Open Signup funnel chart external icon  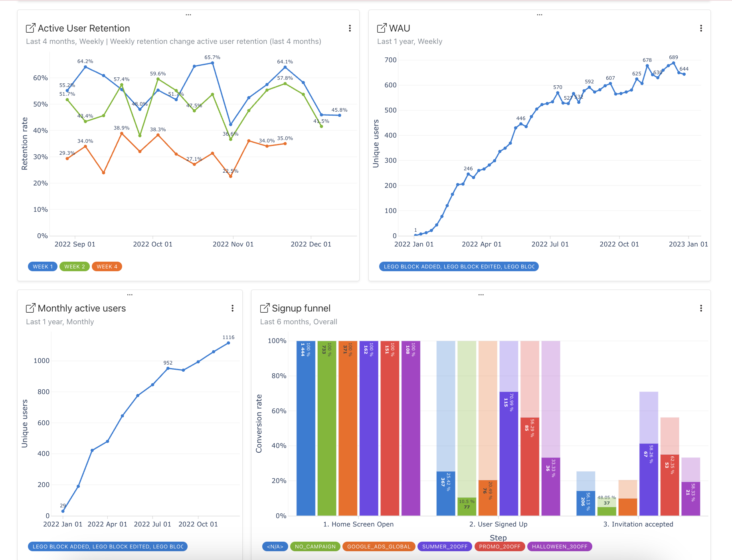pos(265,308)
